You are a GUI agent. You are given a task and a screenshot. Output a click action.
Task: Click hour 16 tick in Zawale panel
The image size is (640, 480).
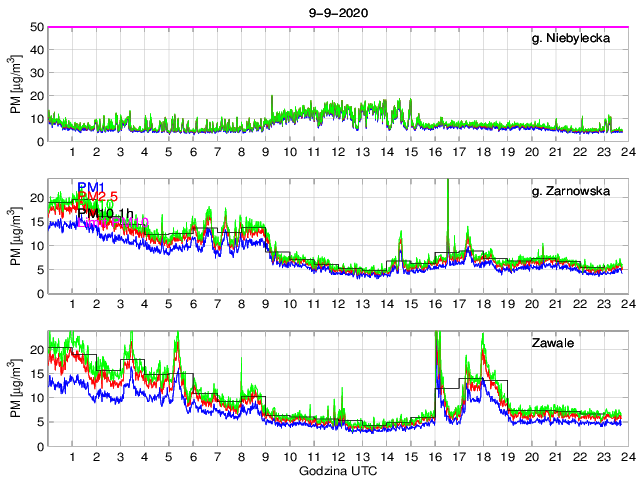tap(433, 457)
